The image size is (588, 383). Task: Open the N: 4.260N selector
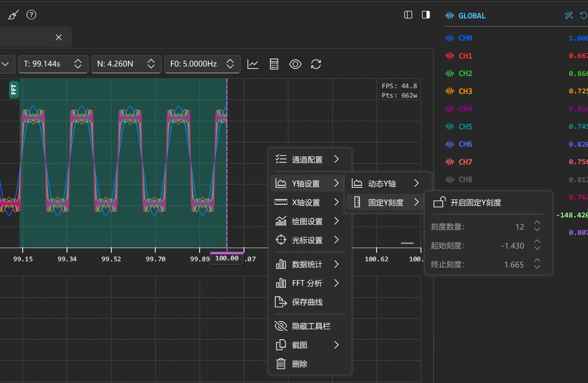(126, 64)
